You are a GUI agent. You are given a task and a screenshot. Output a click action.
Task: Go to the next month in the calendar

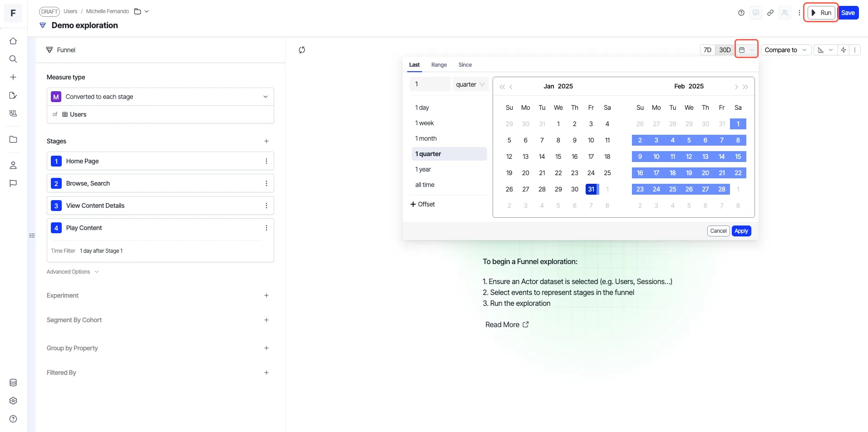coord(736,87)
